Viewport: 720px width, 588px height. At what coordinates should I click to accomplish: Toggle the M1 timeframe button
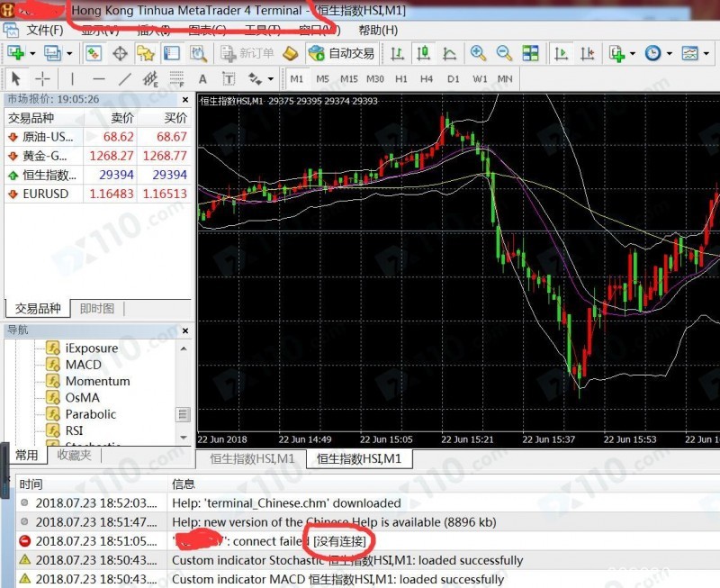tap(297, 79)
